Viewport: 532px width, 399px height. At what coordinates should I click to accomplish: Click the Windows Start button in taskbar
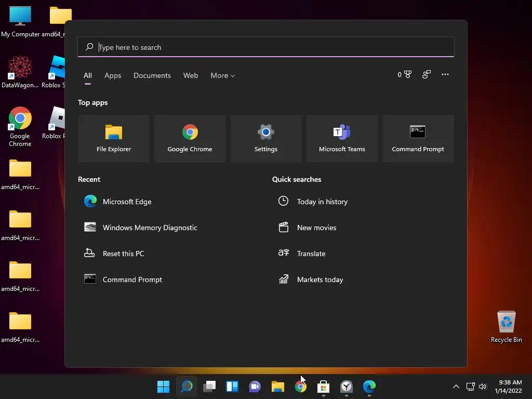pos(163,387)
